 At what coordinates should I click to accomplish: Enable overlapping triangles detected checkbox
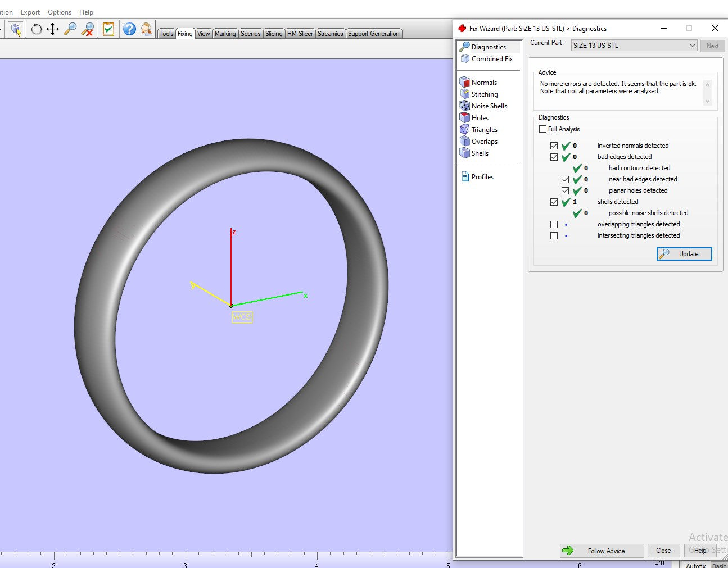pos(554,225)
